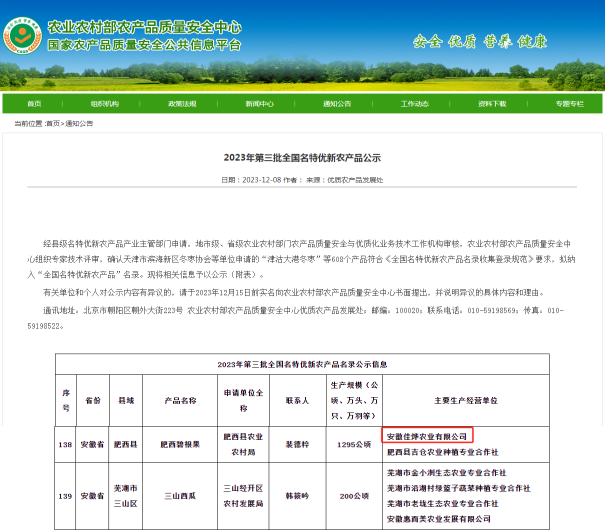Click the serial number cell 138
Viewport: 606px width, 531px height.
[65, 444]
